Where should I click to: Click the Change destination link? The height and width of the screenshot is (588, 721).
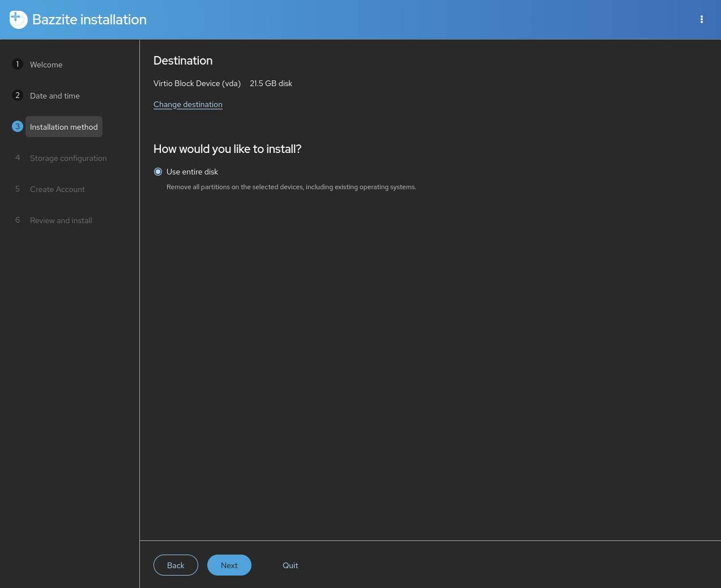pos(188,104)
